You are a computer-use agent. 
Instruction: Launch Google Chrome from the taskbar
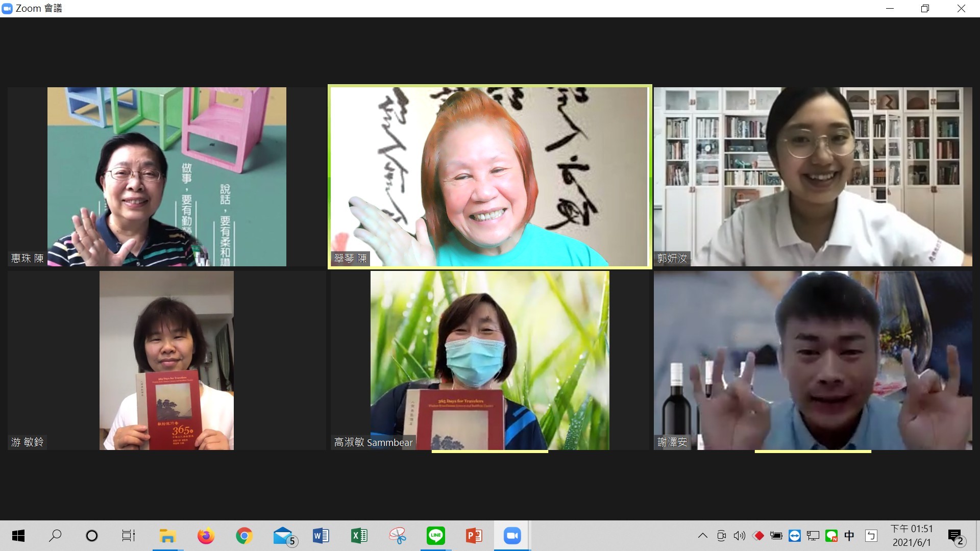click(x=244, y=536)
